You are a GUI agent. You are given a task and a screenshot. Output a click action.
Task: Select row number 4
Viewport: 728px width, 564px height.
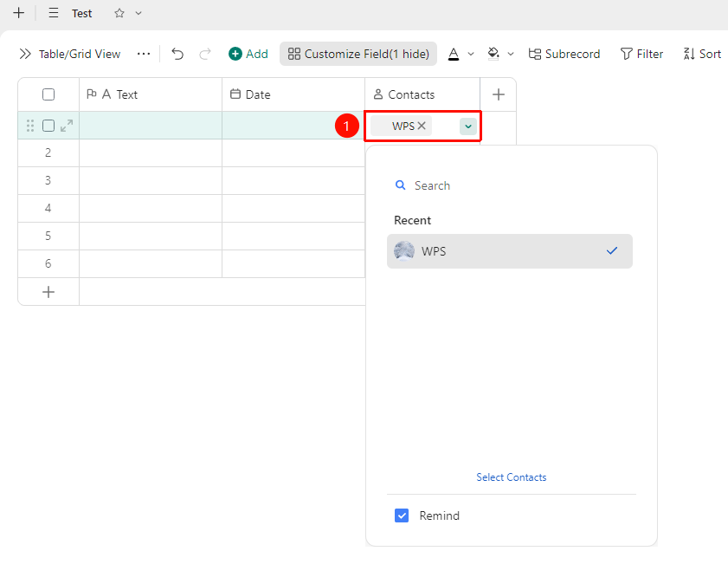[x=48, y=208]
